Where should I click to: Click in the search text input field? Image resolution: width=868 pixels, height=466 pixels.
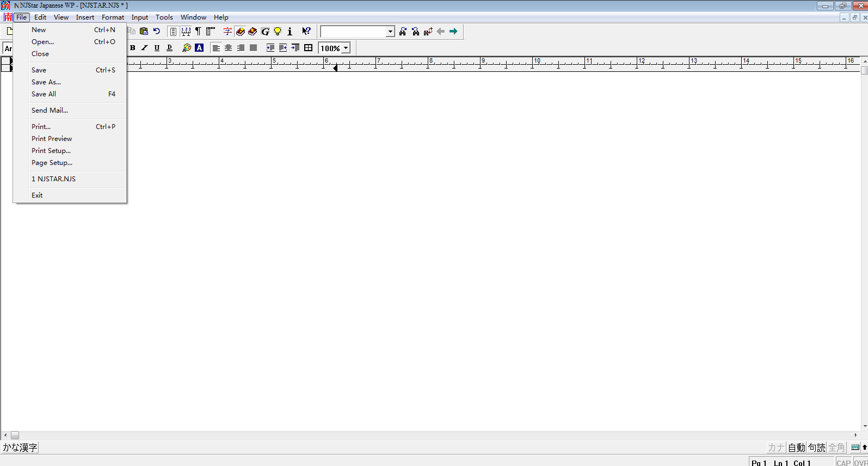pyautogui.click(x=353, y=32)
